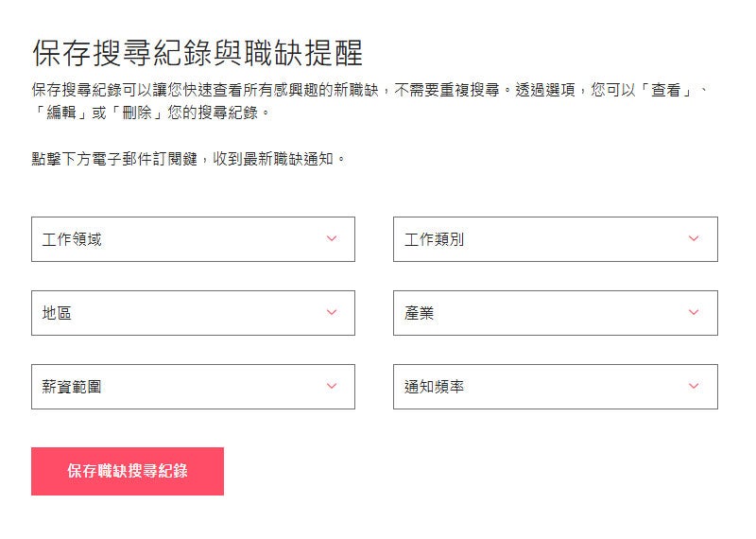The height and width of the screenshot is (539, 756).
Task: Select the 通知頻率 dropdown
Action: click(555, 387)
